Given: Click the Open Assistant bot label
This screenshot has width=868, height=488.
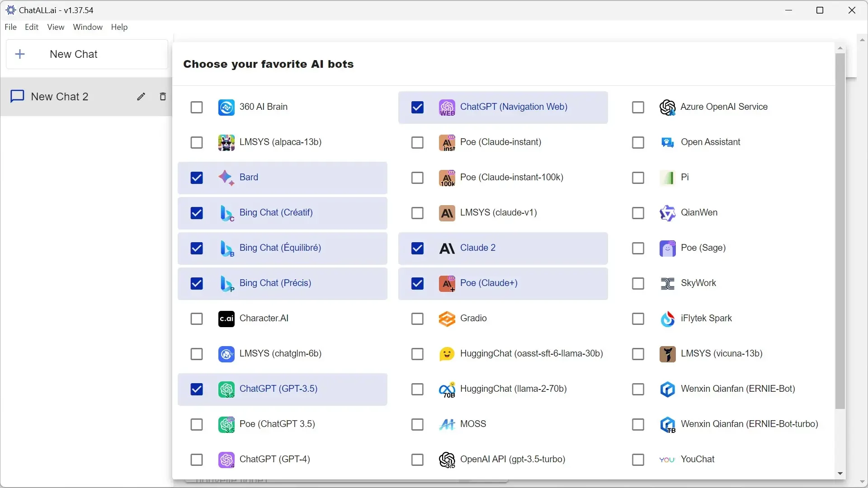Looking at the screenshot, I should (x=711, y=142).
